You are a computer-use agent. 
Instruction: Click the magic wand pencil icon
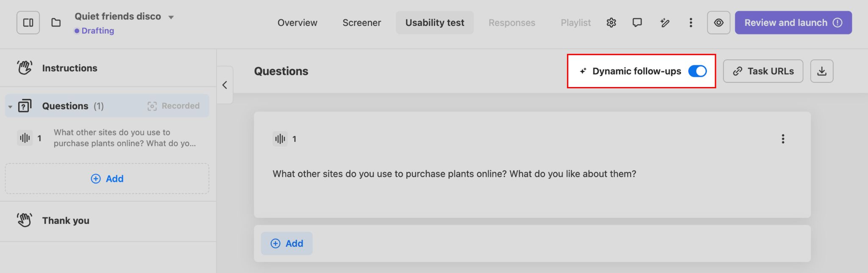(665, 23)
